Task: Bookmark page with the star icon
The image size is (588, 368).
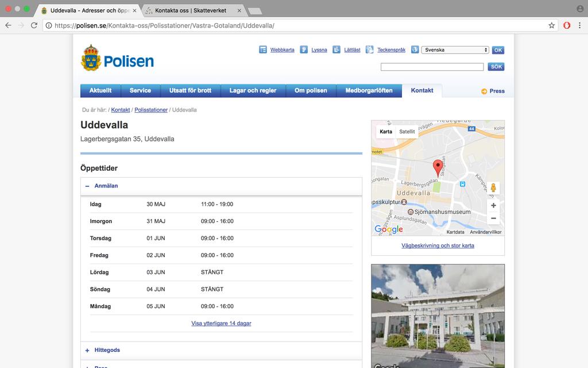Action: point(551,25)
